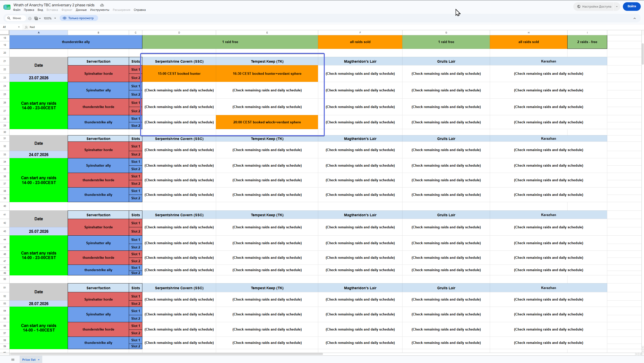Screen dimensions: 644x363
Task: Open the Файл menu
Action: click(x=17, y=10)
